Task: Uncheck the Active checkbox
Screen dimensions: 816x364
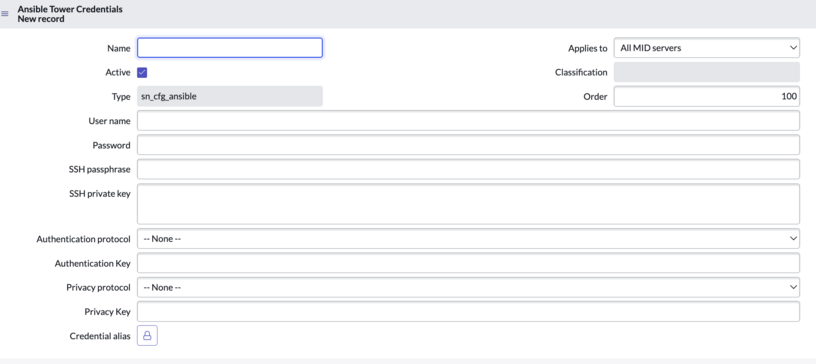Action: 142,72
